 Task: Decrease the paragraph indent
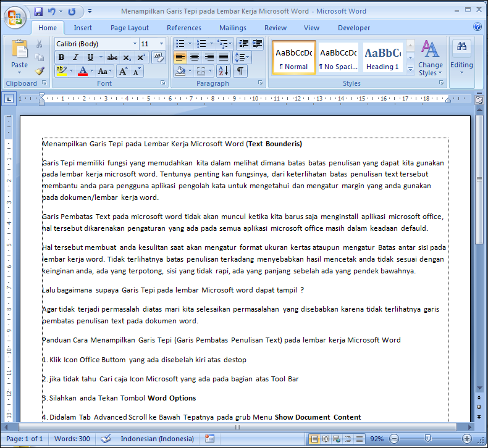(x=243, y=44)
